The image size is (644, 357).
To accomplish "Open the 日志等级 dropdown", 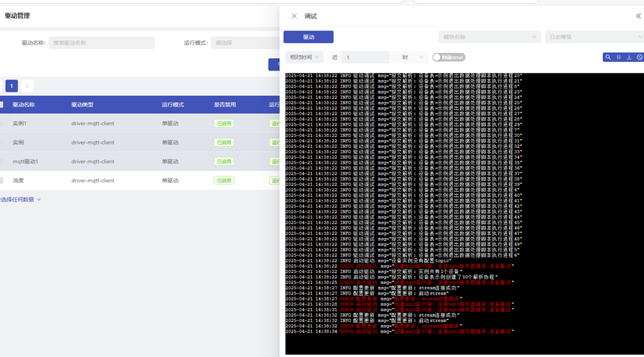I will pos(593,36).
